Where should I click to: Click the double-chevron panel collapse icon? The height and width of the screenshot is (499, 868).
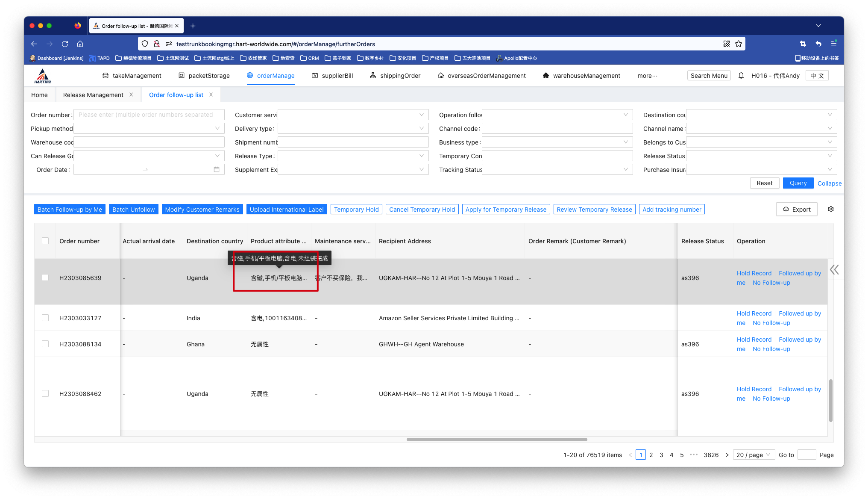[834, 269]
